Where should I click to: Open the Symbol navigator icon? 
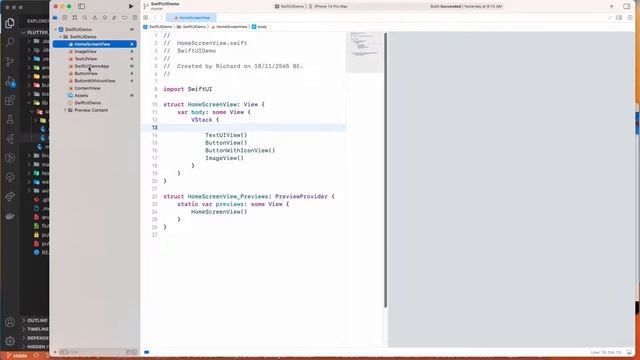(75, 18)
